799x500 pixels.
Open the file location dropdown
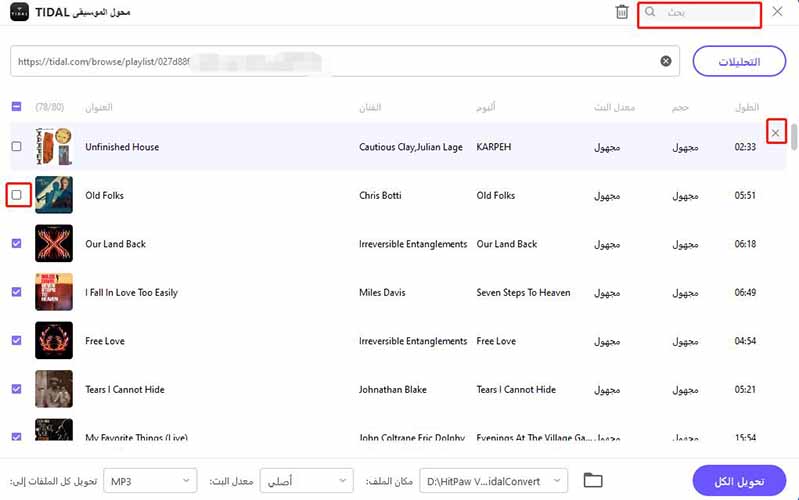[x=493, y=481]
